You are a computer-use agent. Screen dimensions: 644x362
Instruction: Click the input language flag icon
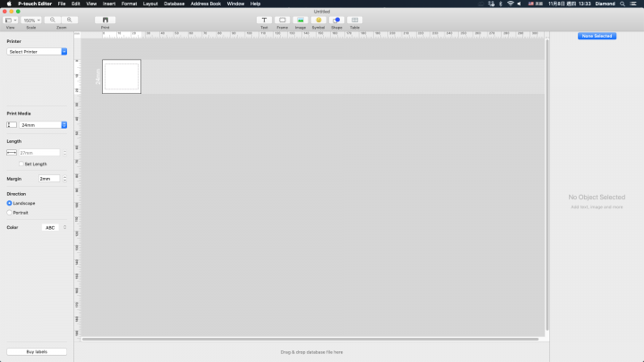pyautogui.click(x=530, y=4)
